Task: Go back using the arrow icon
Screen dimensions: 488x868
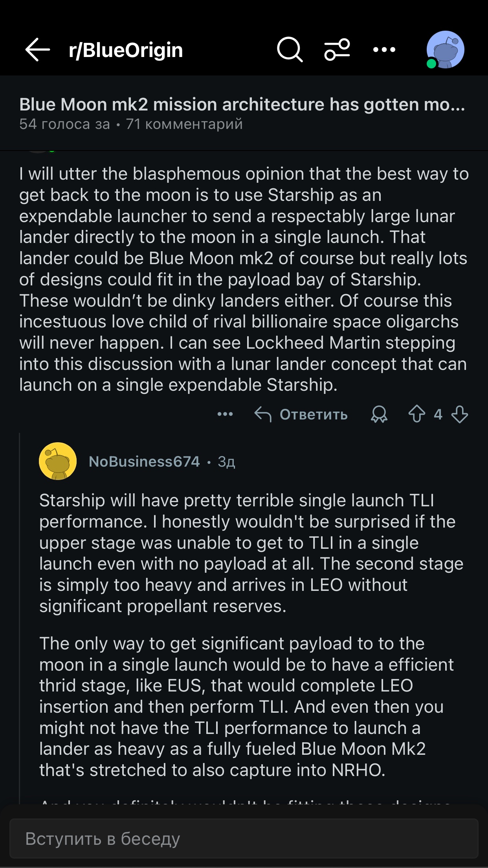Action: [38, 50]
